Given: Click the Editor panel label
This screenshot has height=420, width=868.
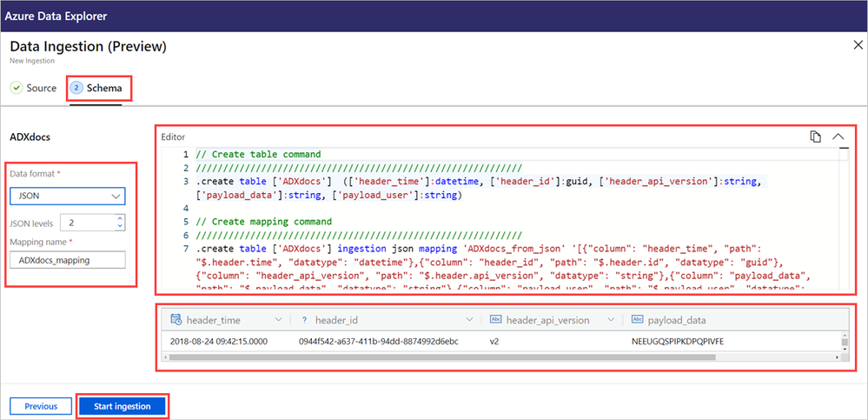Looking at the screenshot, I should coord(173,137).
